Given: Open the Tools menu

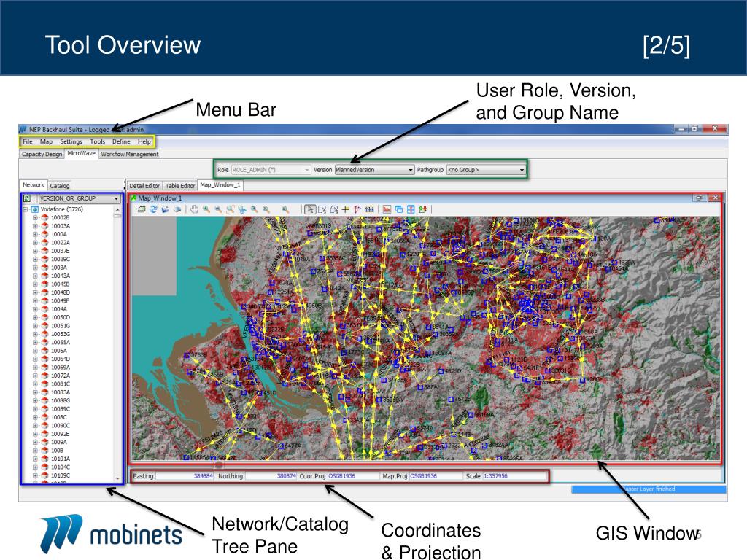Looking at the screenshot, I should coord(97,141).
